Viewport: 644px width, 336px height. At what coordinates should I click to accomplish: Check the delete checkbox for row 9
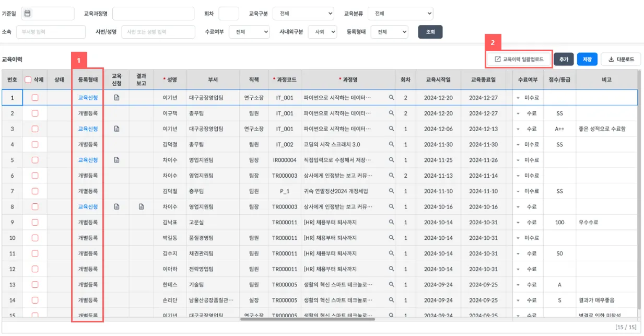pyautogui.click(x=35, y=223)
